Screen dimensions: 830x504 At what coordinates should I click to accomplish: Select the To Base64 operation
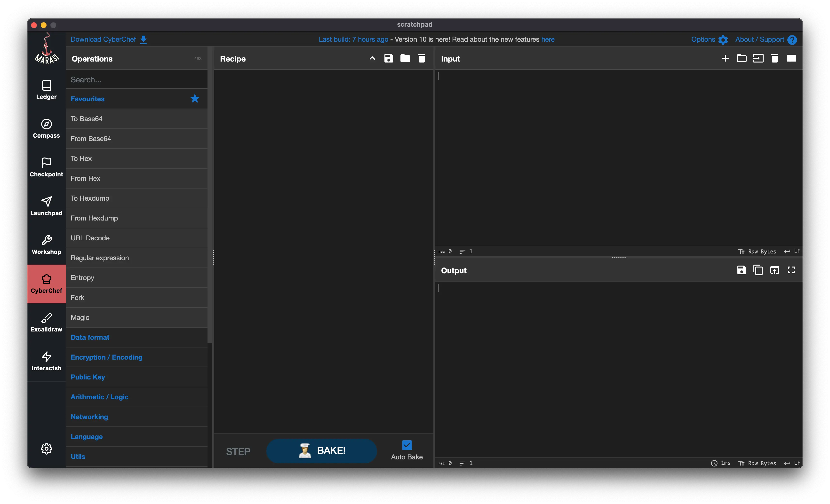pos(136,118)
